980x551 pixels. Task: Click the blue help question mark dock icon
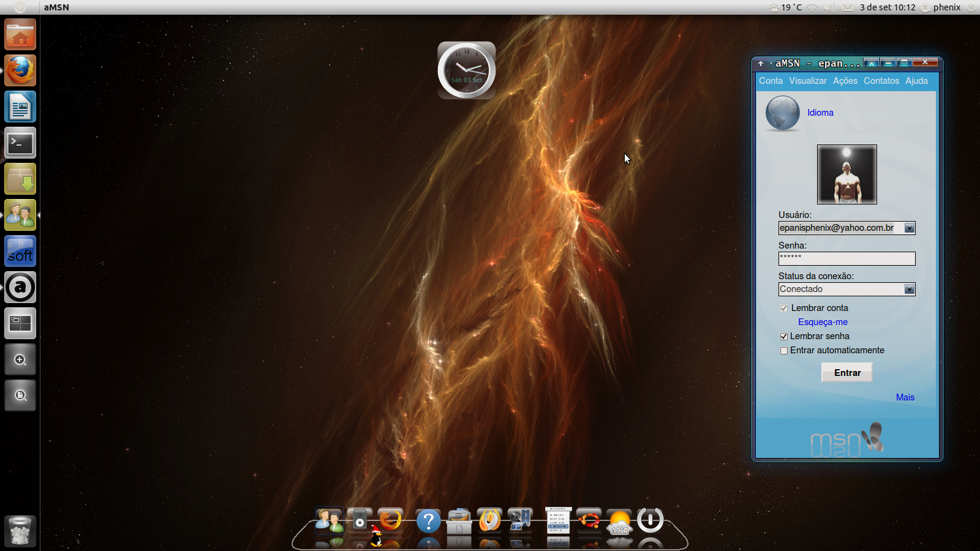point(428,521)
